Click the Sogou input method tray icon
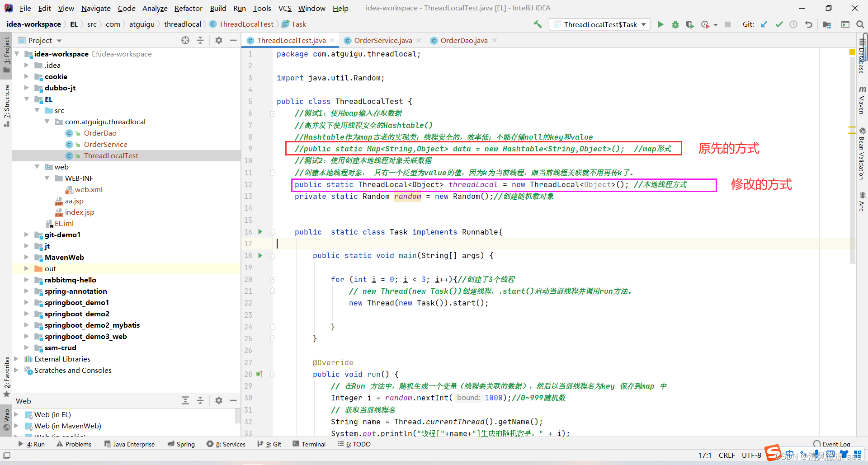Screen dimensions: 868x465 [773, 452]
